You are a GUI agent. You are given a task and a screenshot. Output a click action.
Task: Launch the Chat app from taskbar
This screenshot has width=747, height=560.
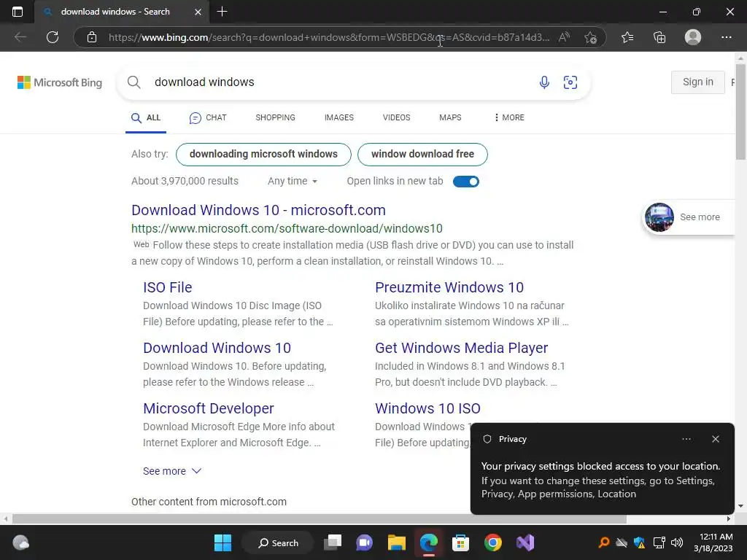point(365,542)
